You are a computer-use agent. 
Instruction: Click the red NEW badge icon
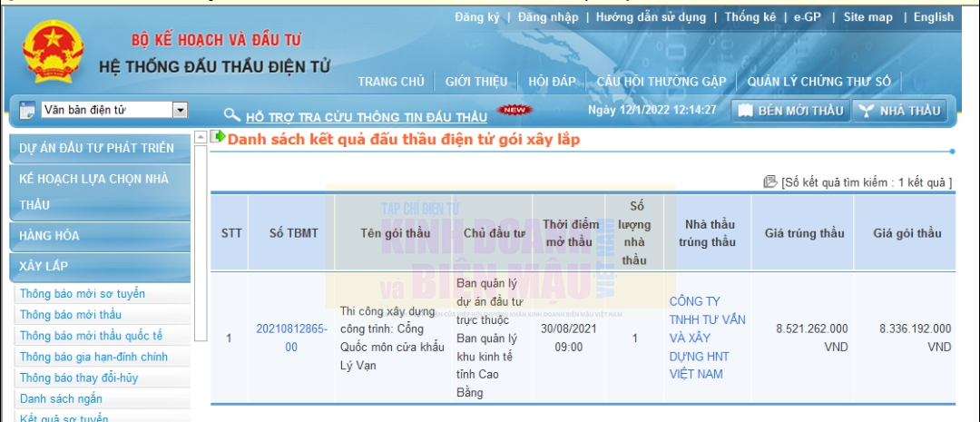[x=514, y=111]
